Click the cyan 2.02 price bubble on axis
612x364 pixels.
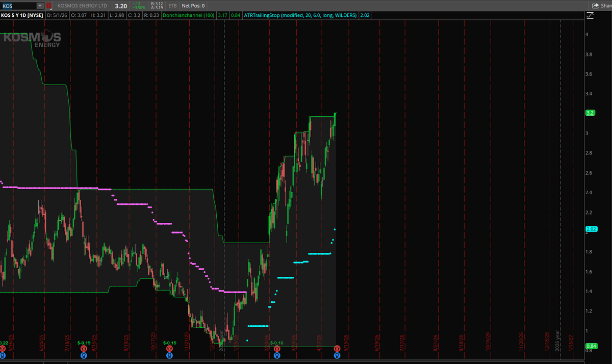coord(592,229)
